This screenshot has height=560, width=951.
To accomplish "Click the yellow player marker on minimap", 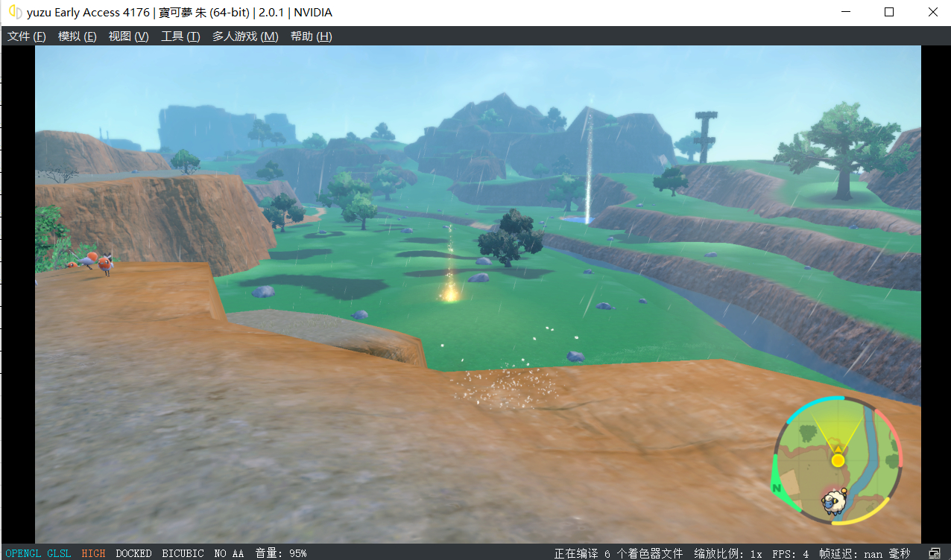I will (838, 459).
